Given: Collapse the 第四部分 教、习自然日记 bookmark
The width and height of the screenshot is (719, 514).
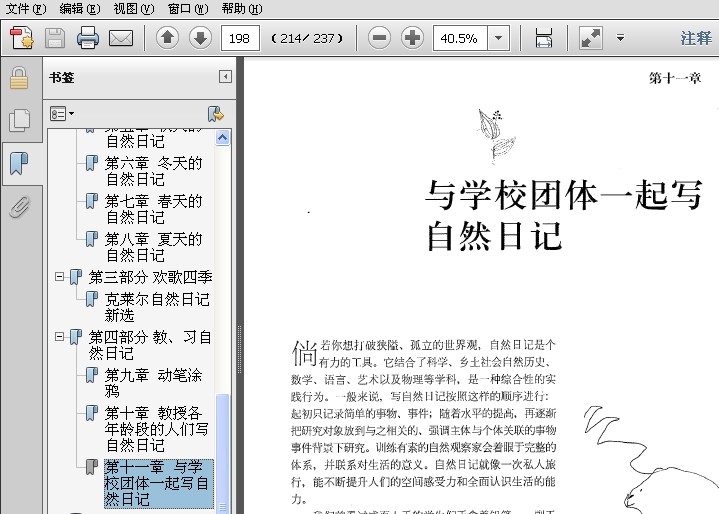Looking at the screenshot, I should pos(59,337).
